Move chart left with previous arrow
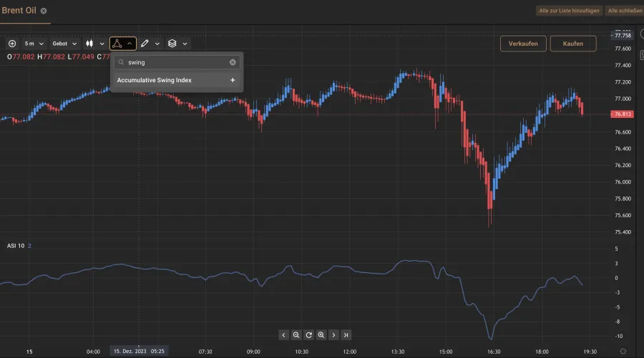 tap(283, 335)
